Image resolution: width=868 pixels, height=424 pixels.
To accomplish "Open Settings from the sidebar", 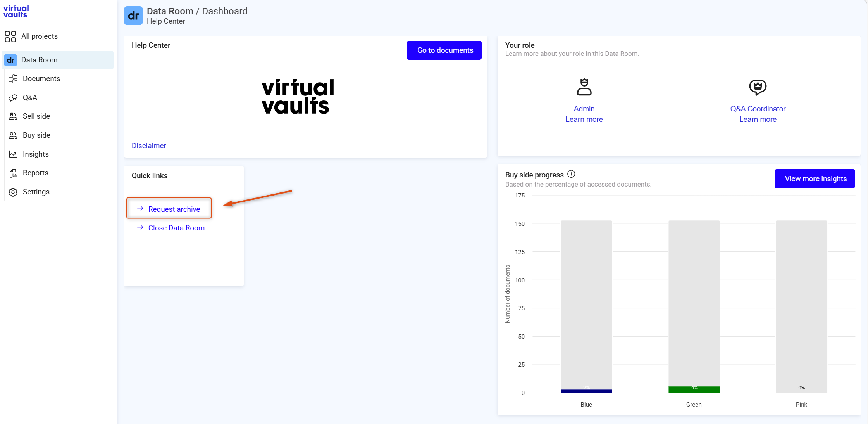I will point(36,192).
